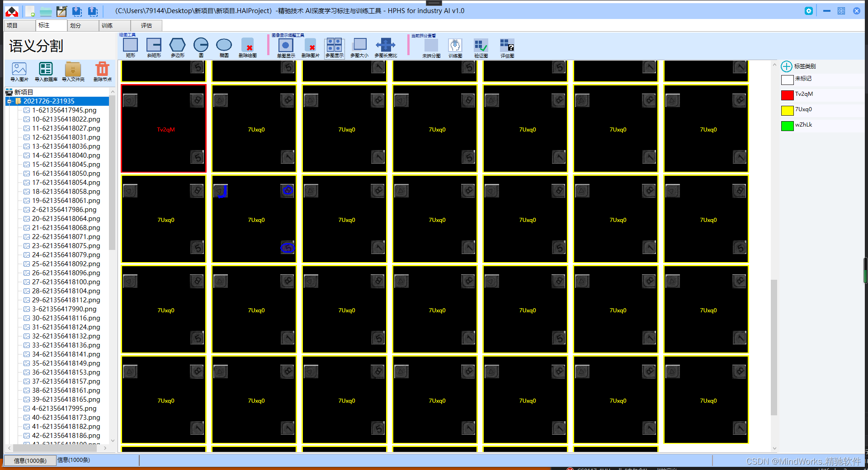Select file 36-621356418153.png

pyautogui.click(x=66, y=372)
